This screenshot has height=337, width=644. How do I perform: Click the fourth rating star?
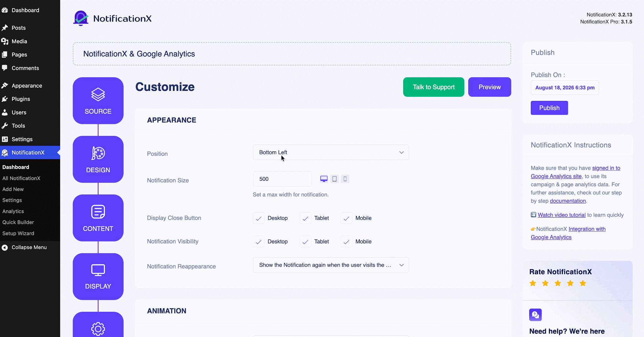[x=570, y=283]
